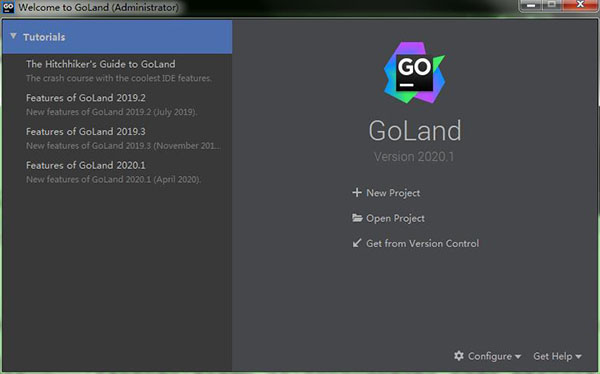Click the plus icon beside New Project
This screenshot has width=600, height=374.
[357, 193]
